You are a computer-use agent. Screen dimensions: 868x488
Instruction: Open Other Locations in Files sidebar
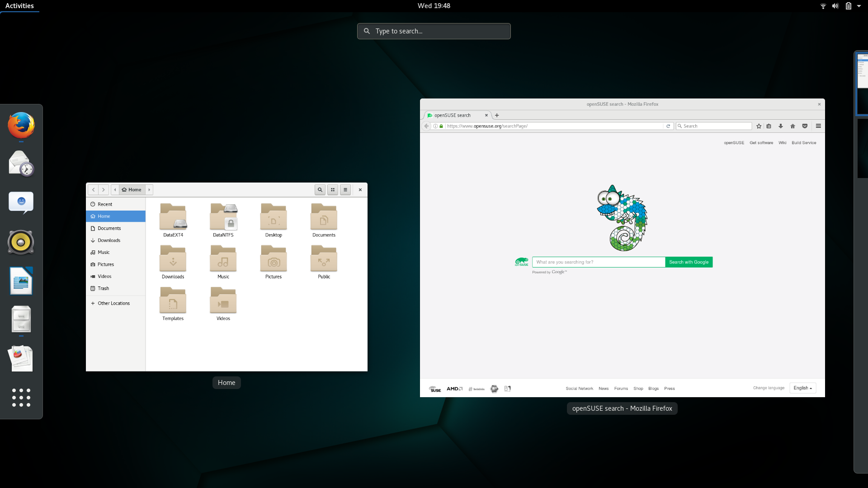[x=116, y=303]
